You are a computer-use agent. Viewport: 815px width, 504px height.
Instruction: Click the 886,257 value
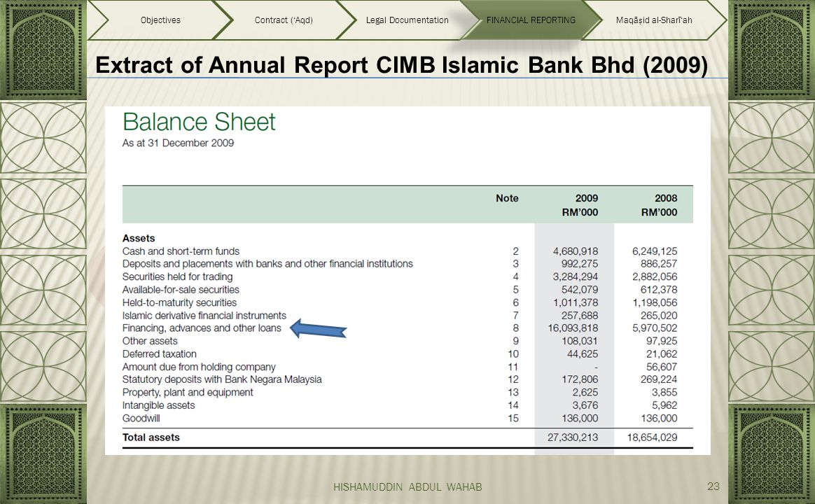click(x=659, y=264)
